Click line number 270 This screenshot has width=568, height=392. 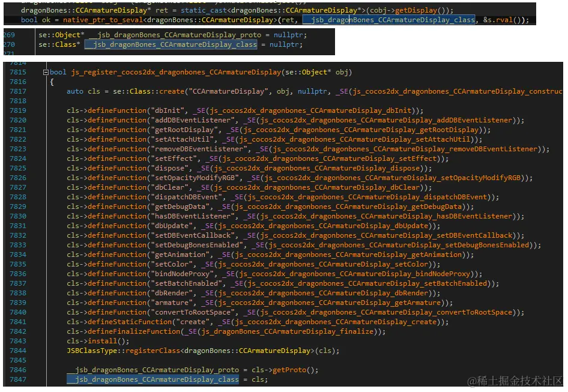pos(10,44)
